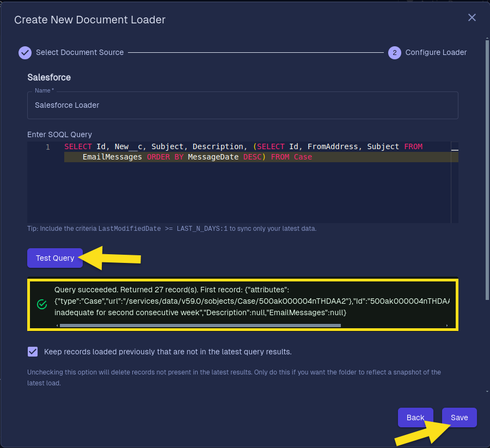Close the Create New Document Loader dialog
Image resolution: width=490 pixels, height=448 pixels.
472,17
